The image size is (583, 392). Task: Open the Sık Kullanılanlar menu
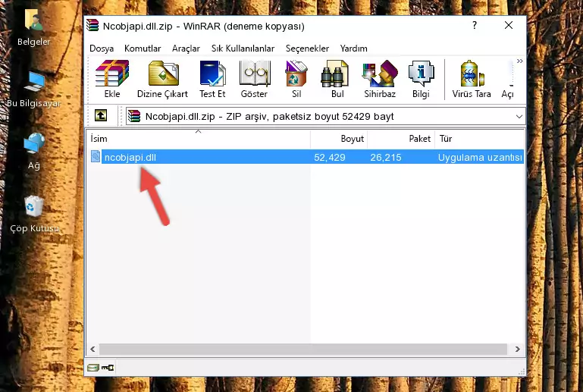[x=243, y=49]
